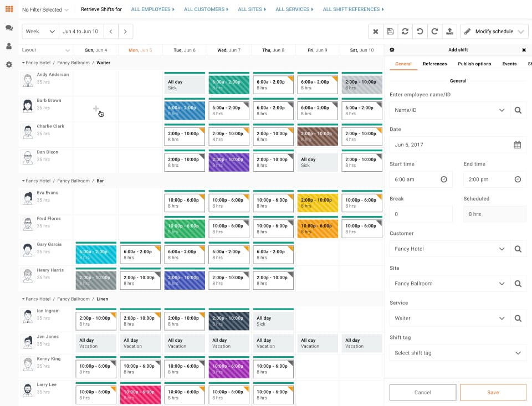
Task: Click the End time field 2:00 pm
Action: (x=495, y=179)
